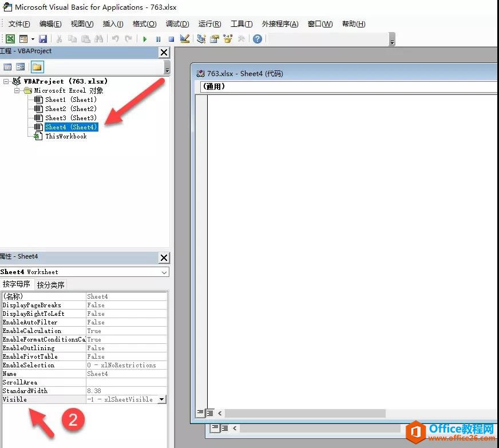Click the View Code icon in project panel
The image size is (499, 448).
(7, 67)
